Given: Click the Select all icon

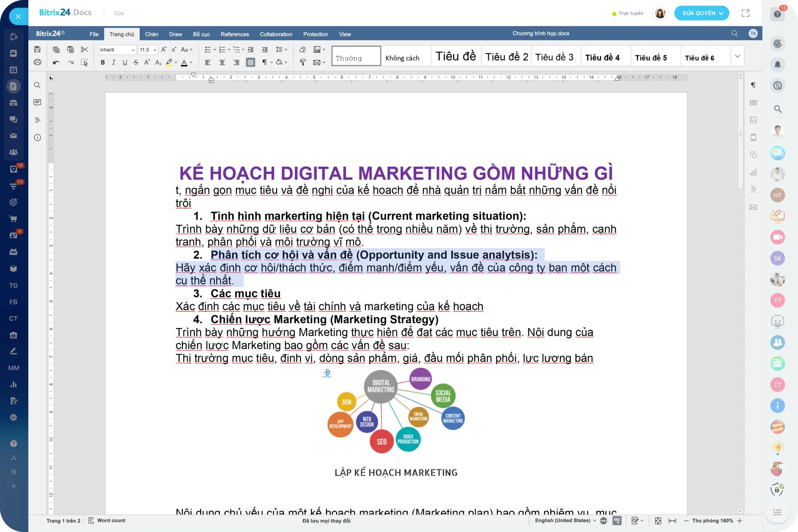Looking at the screenshot, I should click(x=84, y=62).
